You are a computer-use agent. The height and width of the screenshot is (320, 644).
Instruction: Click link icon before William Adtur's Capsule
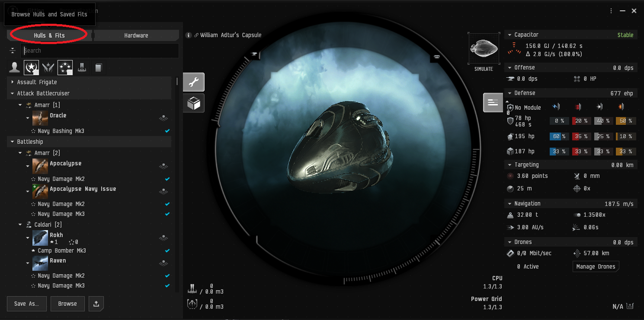[x=196, y=35]
